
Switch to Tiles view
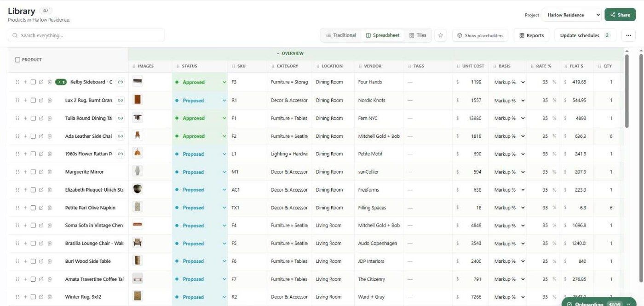coord(418,35)
